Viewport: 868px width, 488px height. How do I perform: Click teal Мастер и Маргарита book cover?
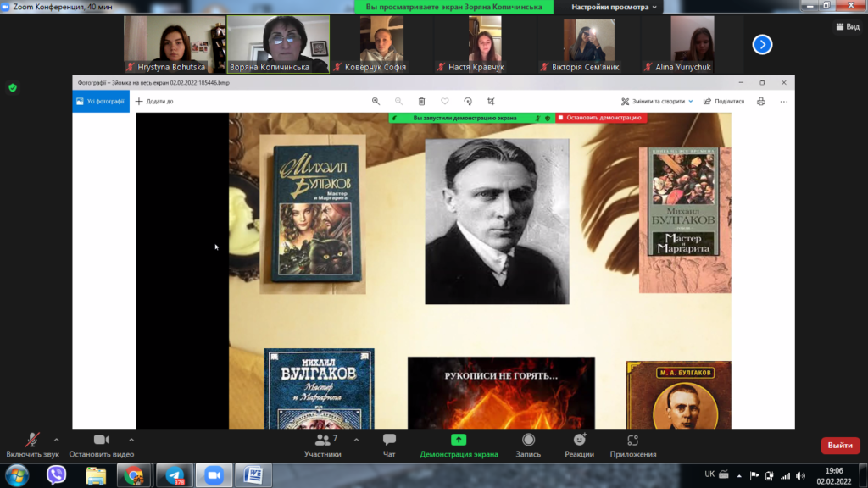pos(316,213)
